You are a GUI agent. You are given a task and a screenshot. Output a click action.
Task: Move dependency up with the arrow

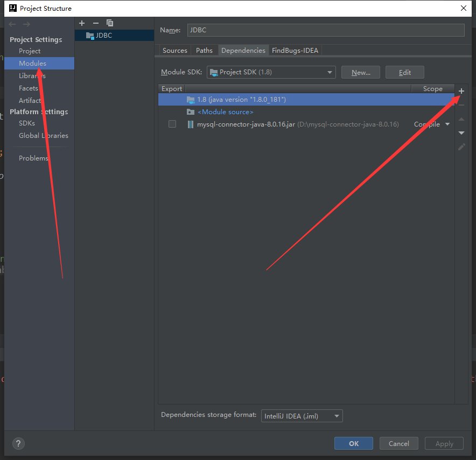[461, 119]
